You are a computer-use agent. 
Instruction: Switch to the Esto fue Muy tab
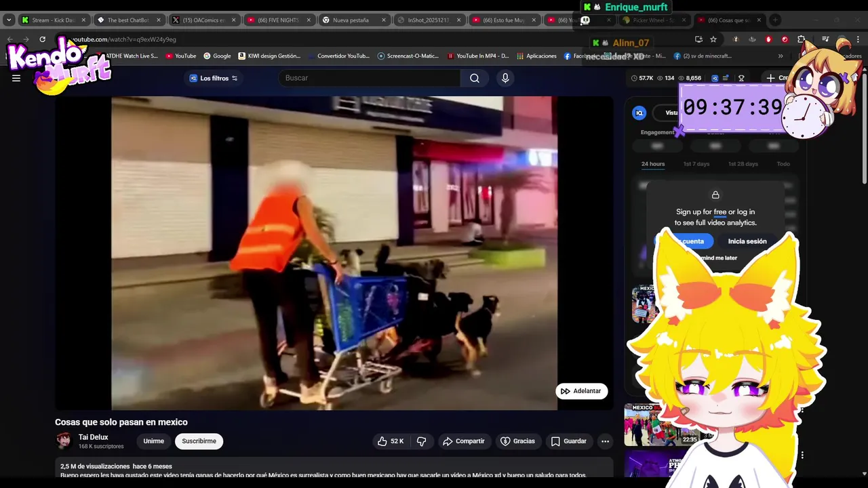[505, 20]
